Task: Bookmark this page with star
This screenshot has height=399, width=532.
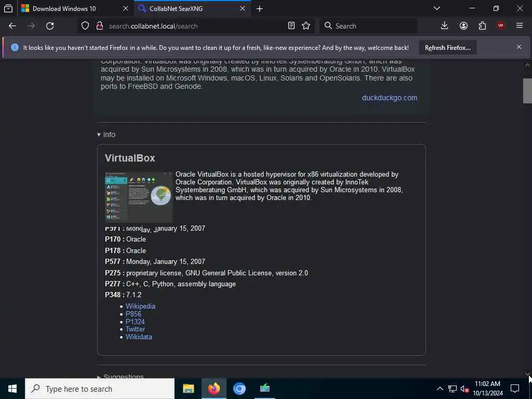Action: pos(306,26)
